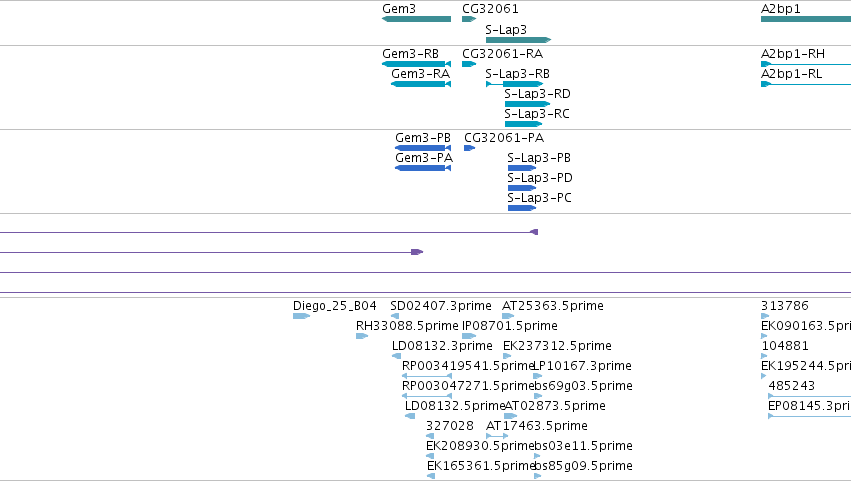851x481 pixels.
Task: Click the RP003047271.5prime EST label
Action: click(468, 386)
